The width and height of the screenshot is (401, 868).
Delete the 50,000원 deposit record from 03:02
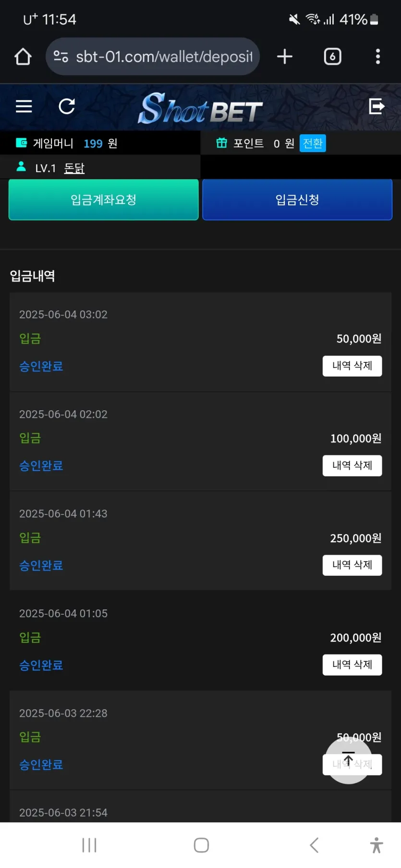352,366
